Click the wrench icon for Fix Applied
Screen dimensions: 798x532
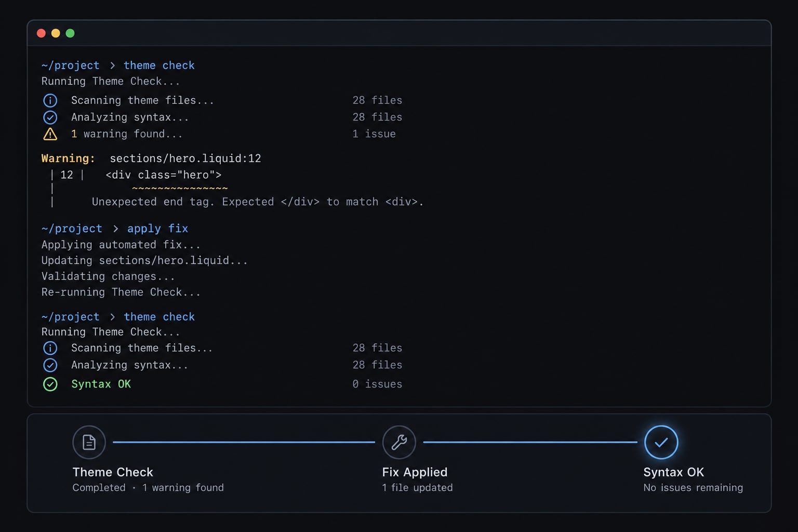[x=399, y=442]
